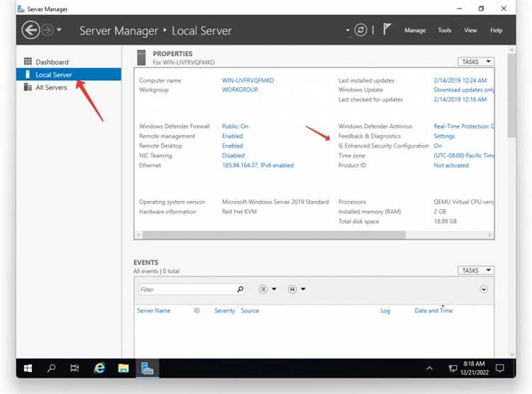
Task: Open the Properties TASKS dropdown
Action: 476,62
